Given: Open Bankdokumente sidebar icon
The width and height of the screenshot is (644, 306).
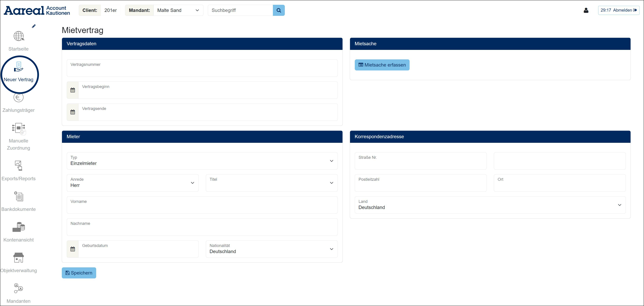Looking at the screenshot, I should pos(19,196).
